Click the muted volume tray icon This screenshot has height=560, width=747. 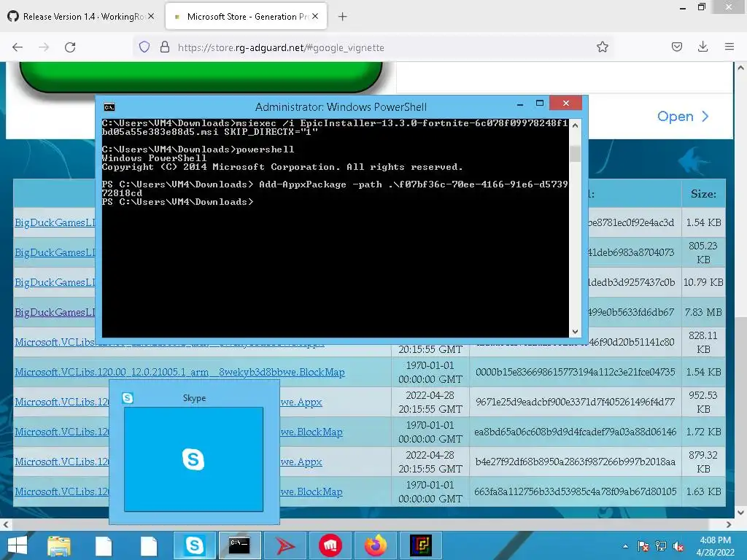click(x=678, y=546)
